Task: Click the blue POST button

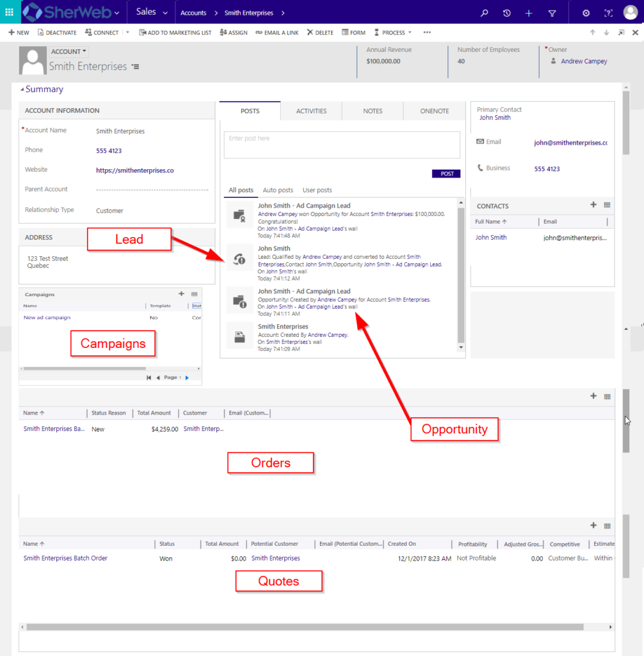Action: coord(446,174)
